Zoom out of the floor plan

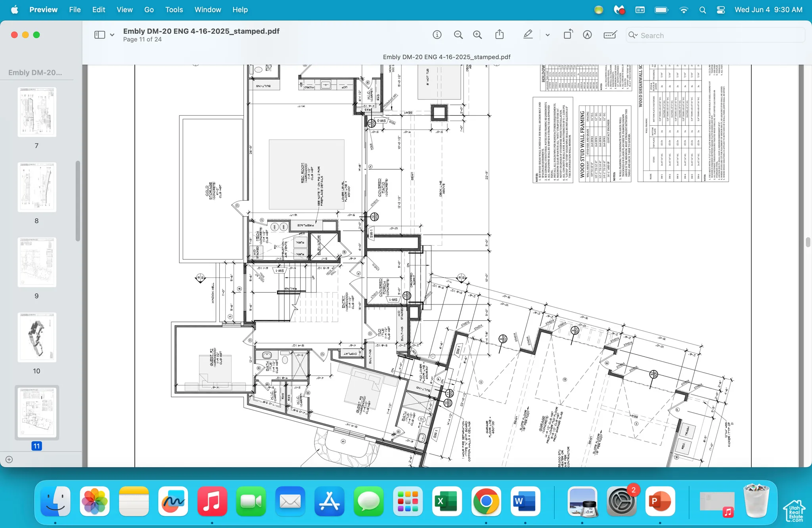(x=458, y=35)
